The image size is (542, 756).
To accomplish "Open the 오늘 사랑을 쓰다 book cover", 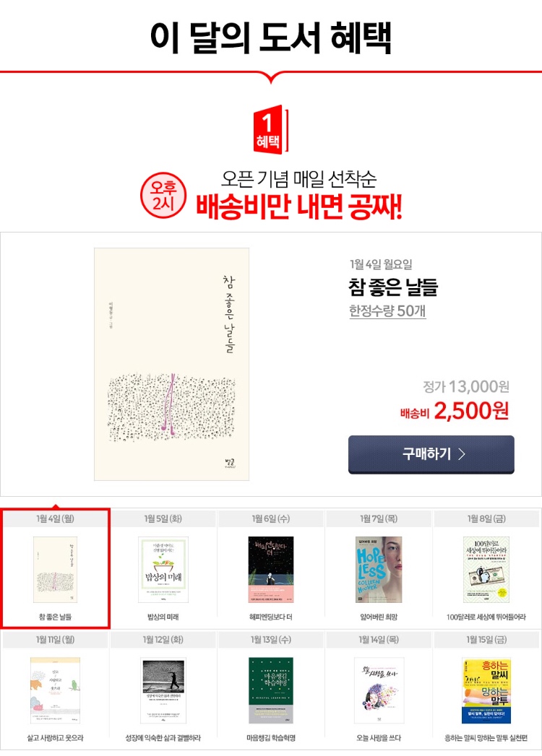I will [x=379, y=690].
